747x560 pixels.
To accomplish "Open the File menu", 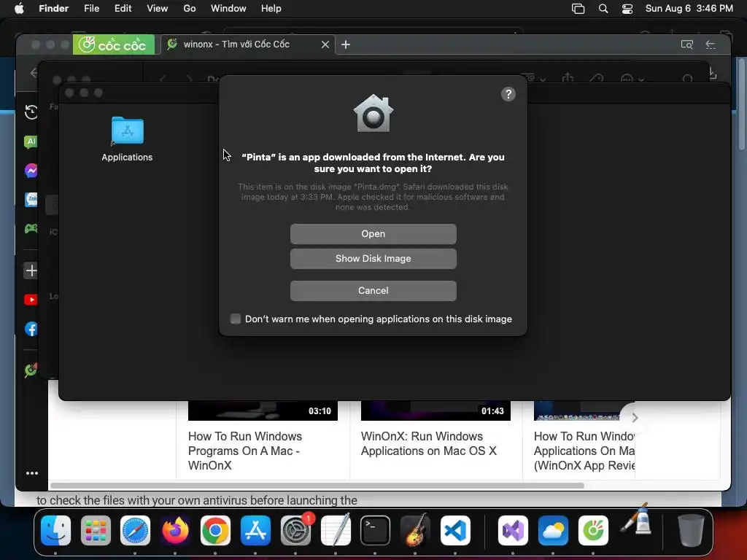I will [x=91, y=9].
